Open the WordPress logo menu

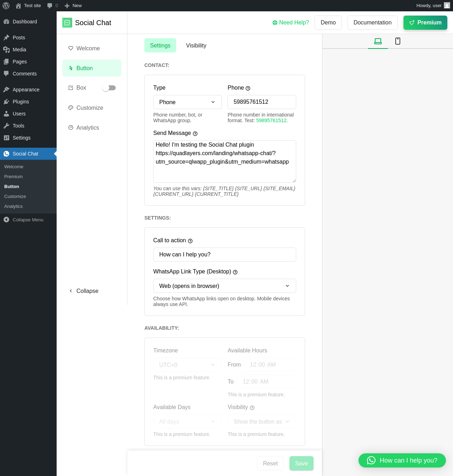pos(6,6)
